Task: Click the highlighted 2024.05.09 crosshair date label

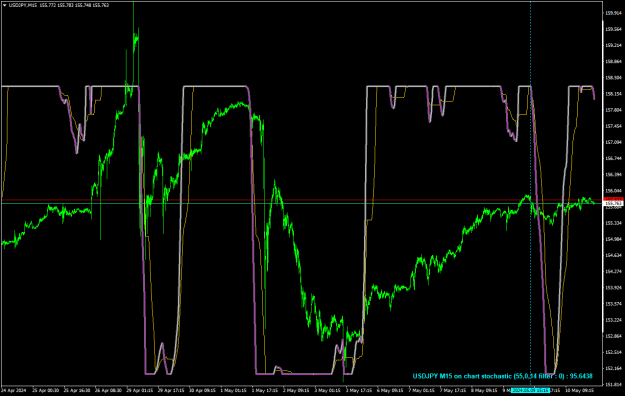Action: tap(530, 390)
